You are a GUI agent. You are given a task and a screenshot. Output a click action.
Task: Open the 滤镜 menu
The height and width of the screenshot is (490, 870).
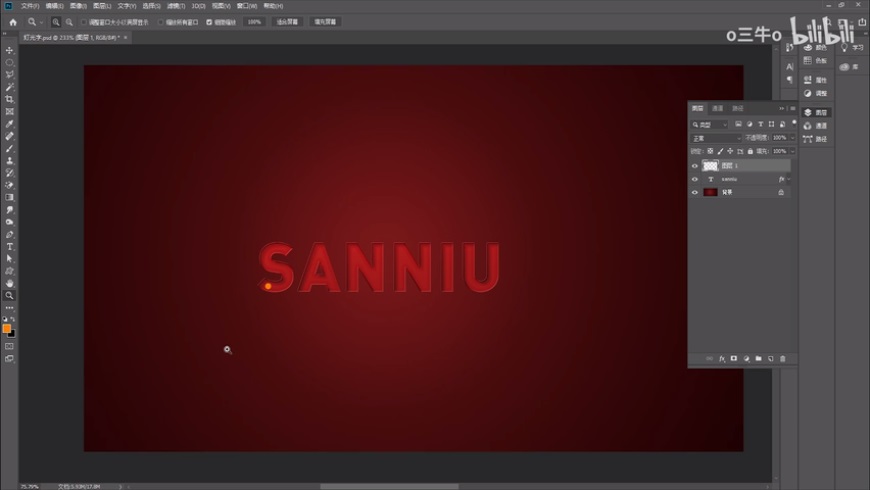pyautogui.click(x=175, y=6)
